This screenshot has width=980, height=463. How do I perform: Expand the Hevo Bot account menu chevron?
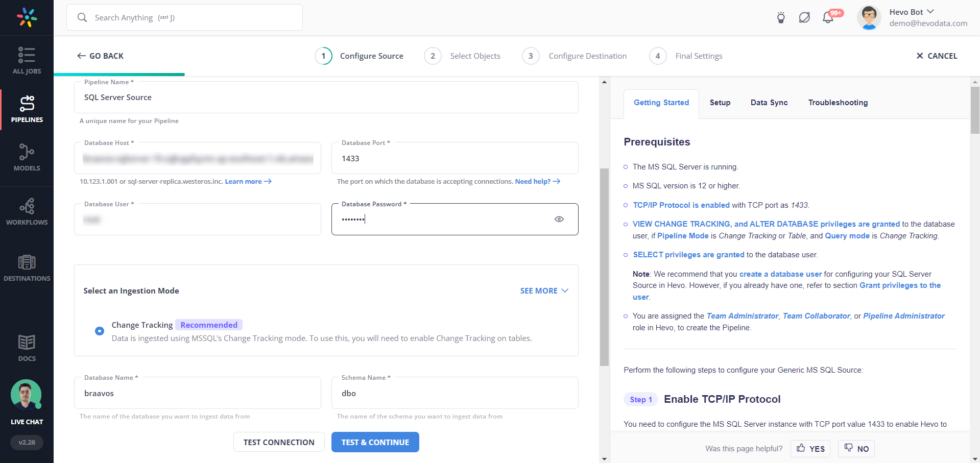coord(930,11)
